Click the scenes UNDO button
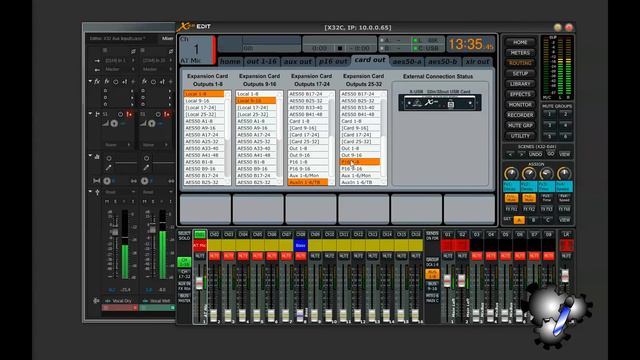This screenshot has width=640, height=360. point(535,154)
